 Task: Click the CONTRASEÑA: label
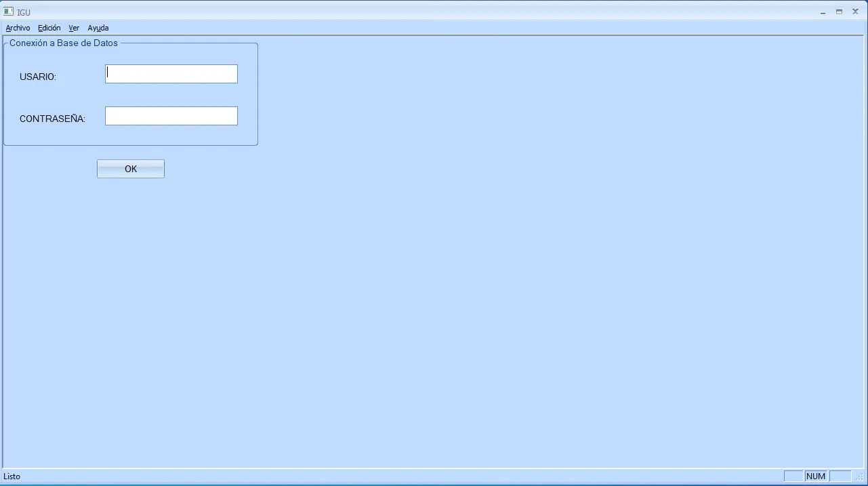53,119
